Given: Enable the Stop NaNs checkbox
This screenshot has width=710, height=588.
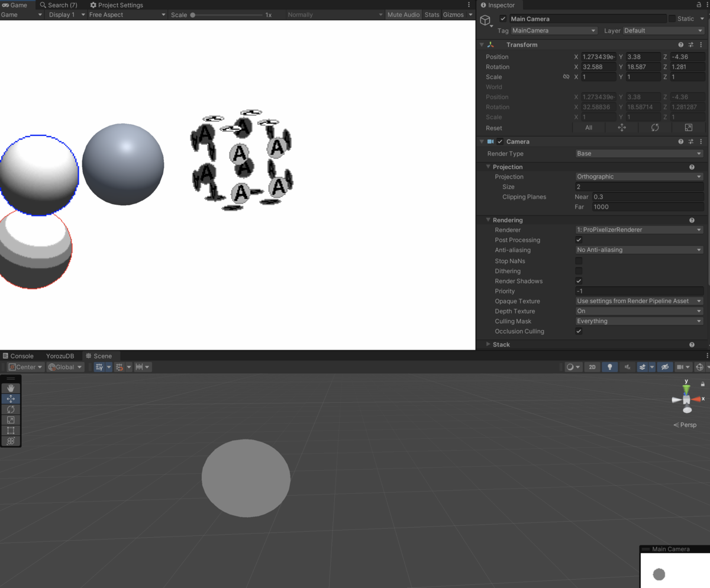Looking at the screenshot, I should coord(579,260).
